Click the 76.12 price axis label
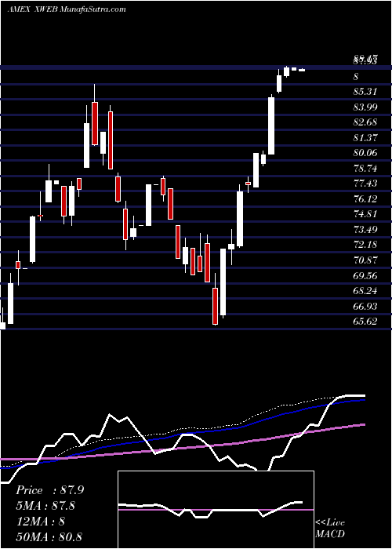 tap(365, 199)
